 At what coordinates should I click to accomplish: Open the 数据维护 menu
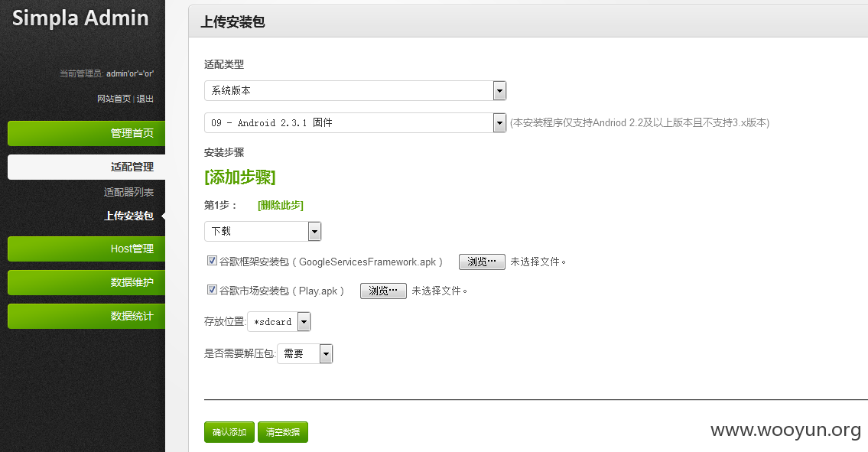point(86,282)
